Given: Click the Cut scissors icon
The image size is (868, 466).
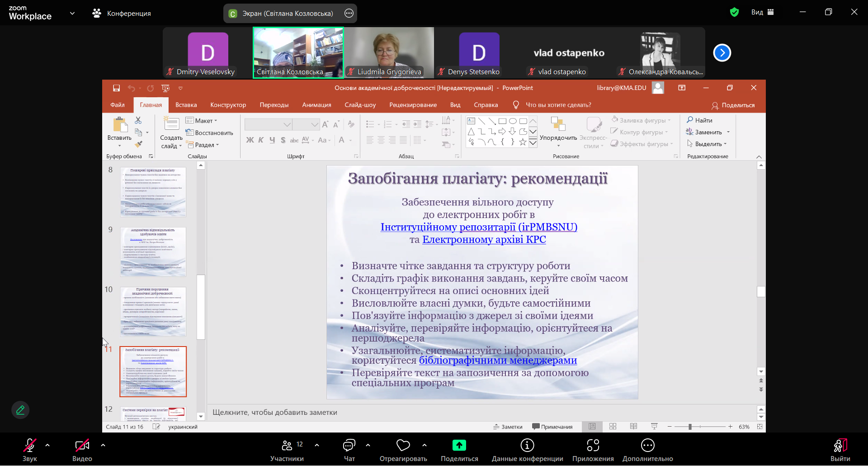Looking at the screenshot, I should coord(138,120).
